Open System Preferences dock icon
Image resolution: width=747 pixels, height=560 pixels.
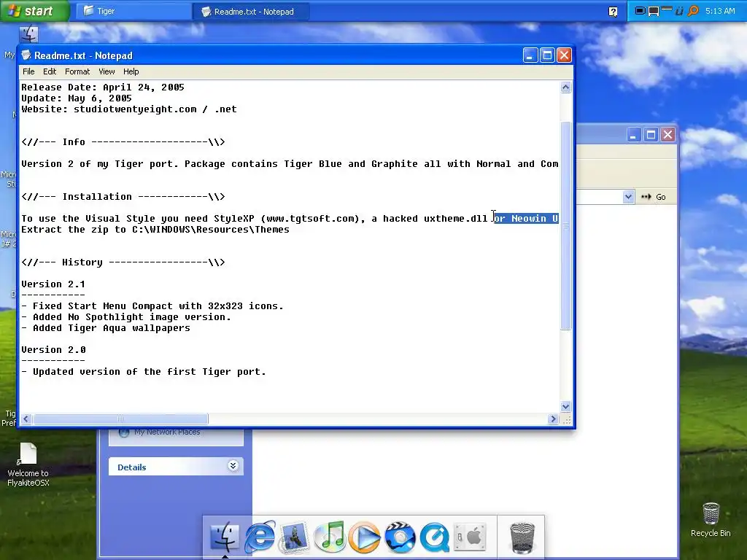(469, 537)
